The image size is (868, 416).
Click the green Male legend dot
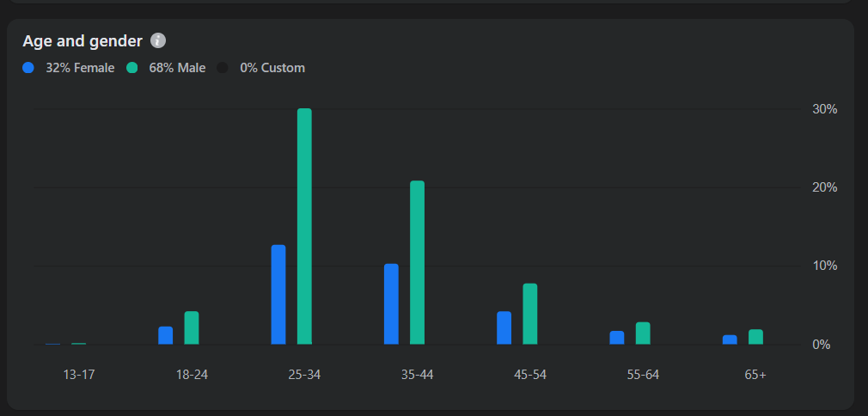click(131, 68)
